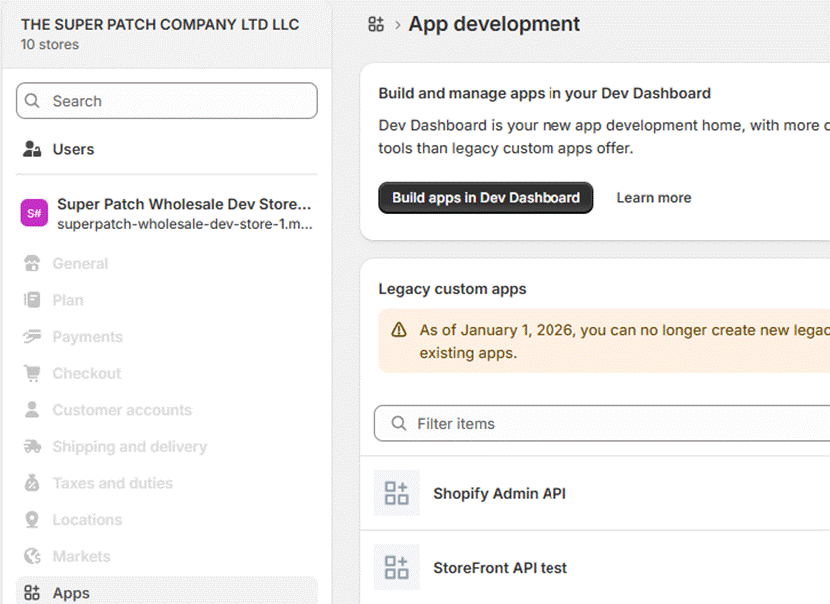Click the Filter items magnifier icon

coord(399,423)
